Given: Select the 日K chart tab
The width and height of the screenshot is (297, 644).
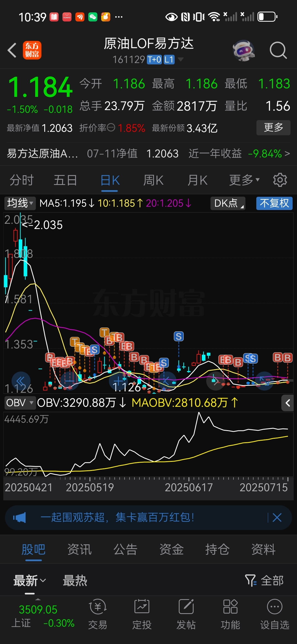Looking at the screenshot, I should (x=110, y=180).
